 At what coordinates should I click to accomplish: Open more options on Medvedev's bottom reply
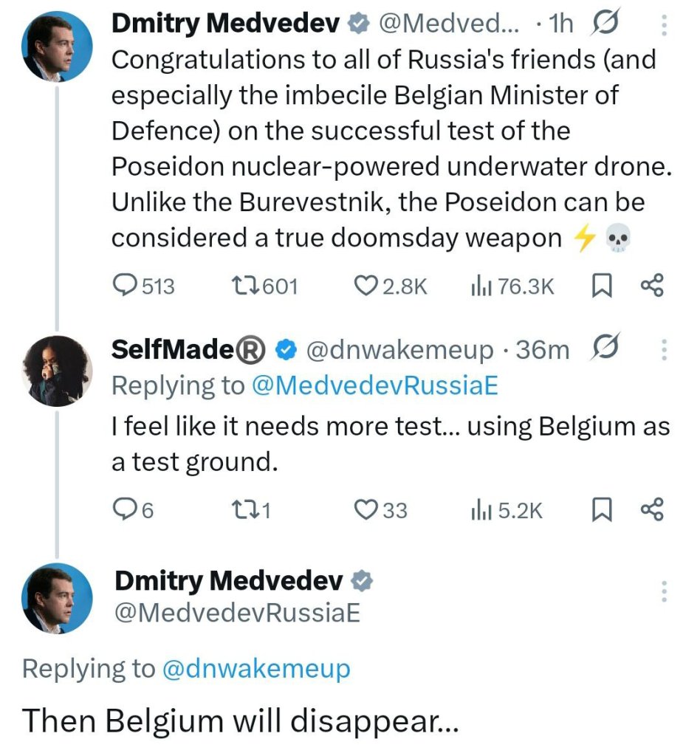coord(663,591)
